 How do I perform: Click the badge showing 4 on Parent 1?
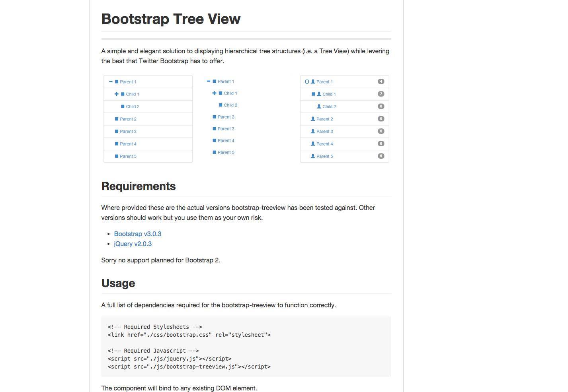pyautogui.click(x=381, y=82)
